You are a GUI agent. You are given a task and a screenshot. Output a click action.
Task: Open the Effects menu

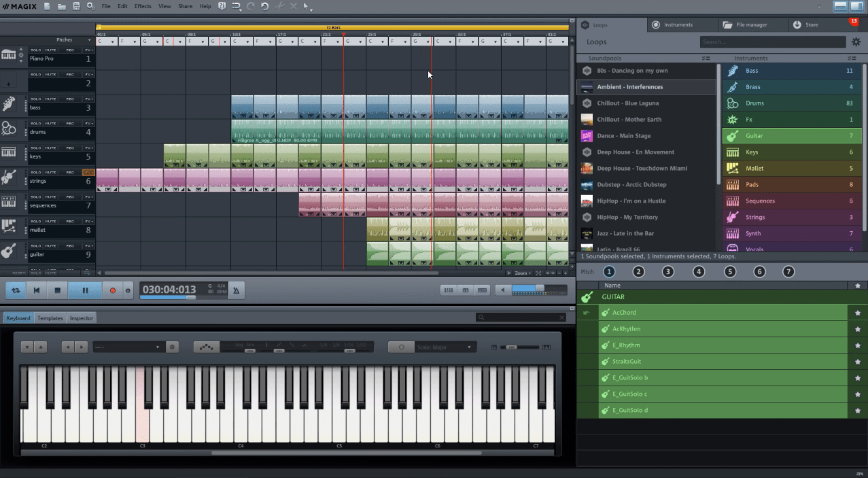(142, 5)
